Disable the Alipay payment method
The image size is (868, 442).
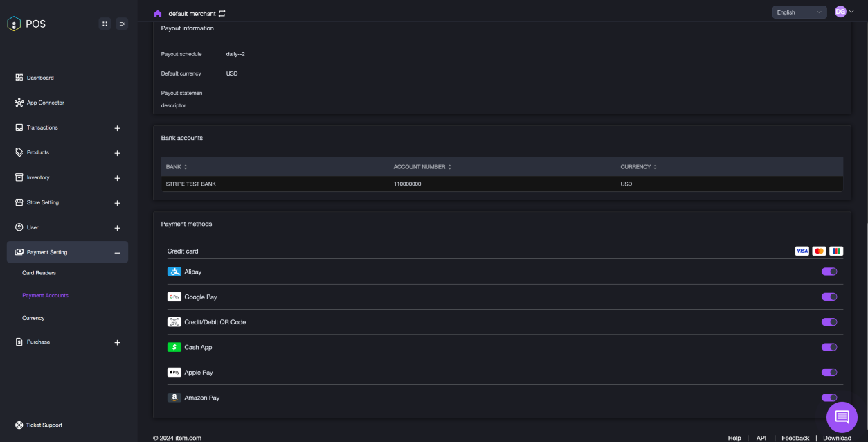point(829,272)
